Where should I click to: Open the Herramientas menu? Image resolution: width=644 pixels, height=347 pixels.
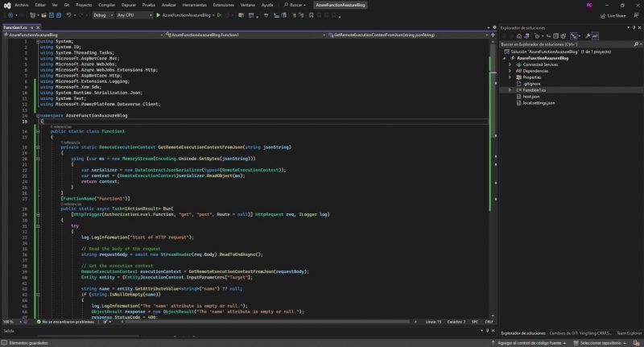click(x=194, y=5)
